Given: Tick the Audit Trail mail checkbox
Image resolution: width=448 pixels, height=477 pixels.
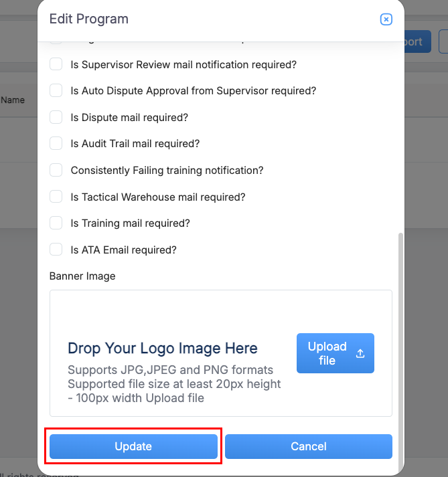Looking at the screenshot, I should (56, 143).
